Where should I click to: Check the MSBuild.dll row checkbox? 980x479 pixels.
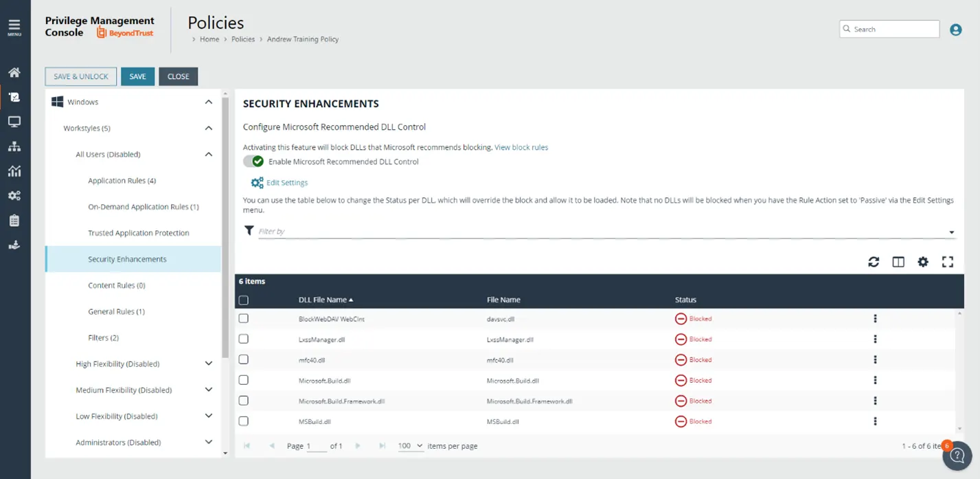click(244, 421)
